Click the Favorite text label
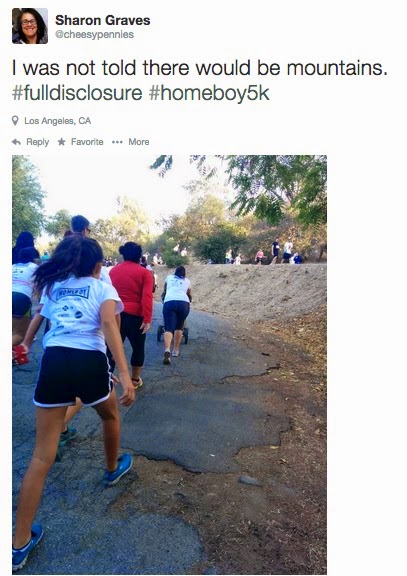The width and height of the screenshot is (407, 576). (87, 142)
